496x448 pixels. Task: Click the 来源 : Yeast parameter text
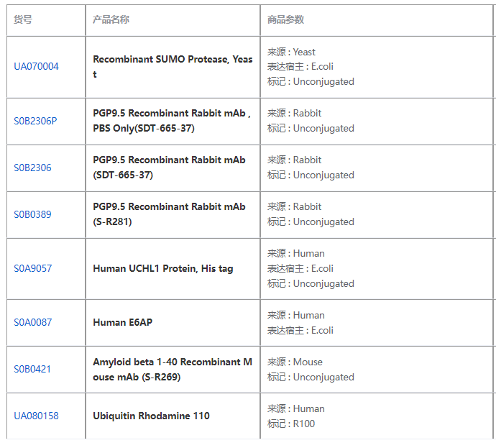291,52
